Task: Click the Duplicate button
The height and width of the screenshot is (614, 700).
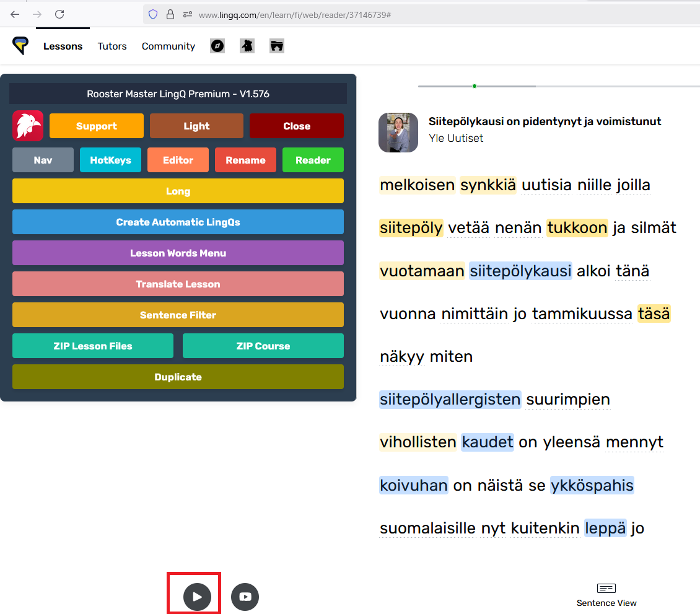Action: pyautogui.click(x=178, y=377)
